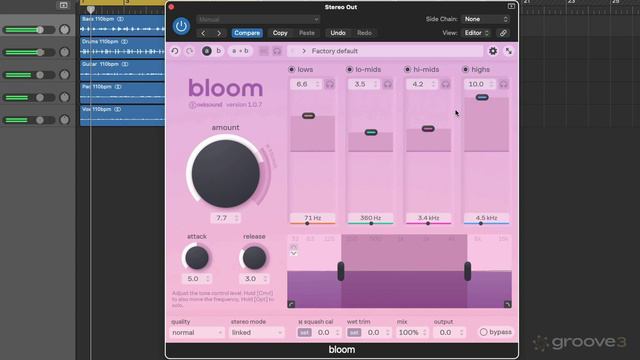Click the a + b button
The height and width of the screenshot is (360, 640).
point(240,51)
